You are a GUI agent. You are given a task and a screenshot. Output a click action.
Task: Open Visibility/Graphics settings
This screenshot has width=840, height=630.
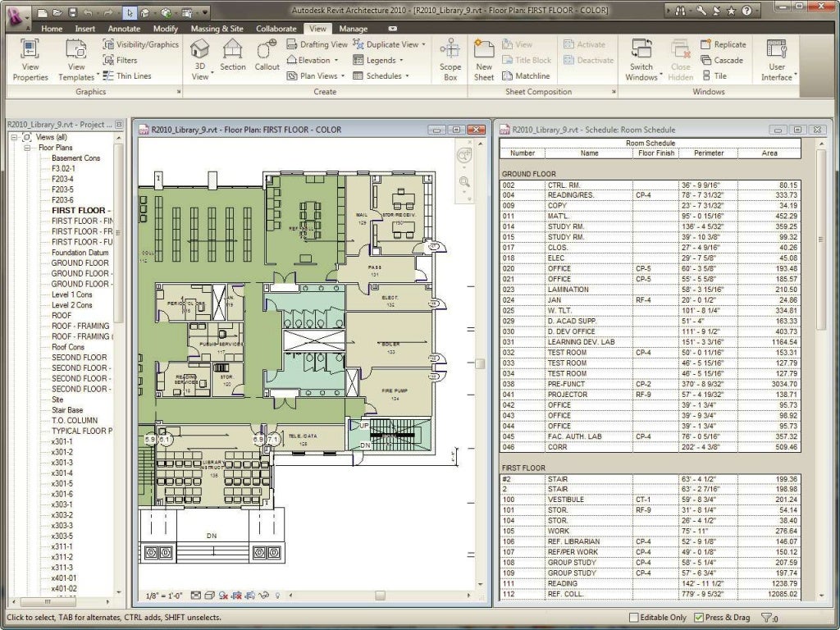(x=141, y=44)
